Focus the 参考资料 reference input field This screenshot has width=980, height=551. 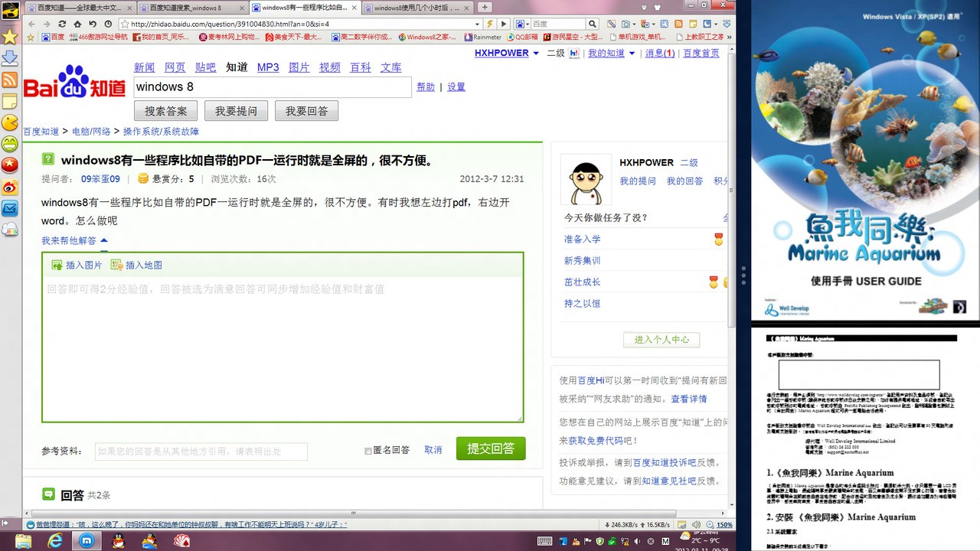click(201, 451)
